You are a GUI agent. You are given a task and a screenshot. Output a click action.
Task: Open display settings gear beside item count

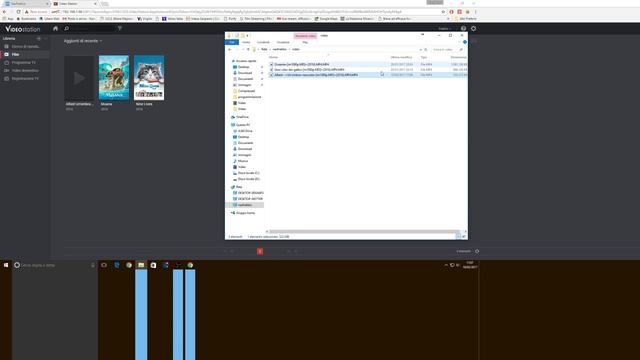pyautogui.click(x=477, y=251)
